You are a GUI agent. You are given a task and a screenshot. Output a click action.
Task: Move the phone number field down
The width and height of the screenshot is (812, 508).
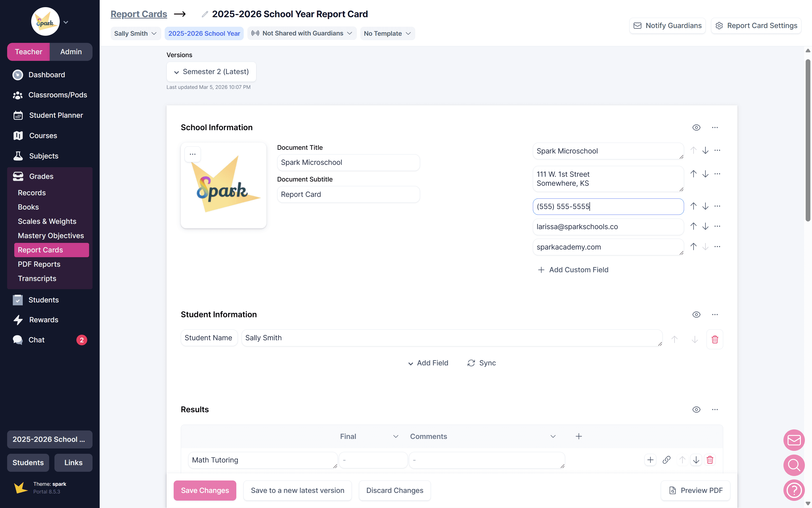pyautogui.click(x=705, y=206)
